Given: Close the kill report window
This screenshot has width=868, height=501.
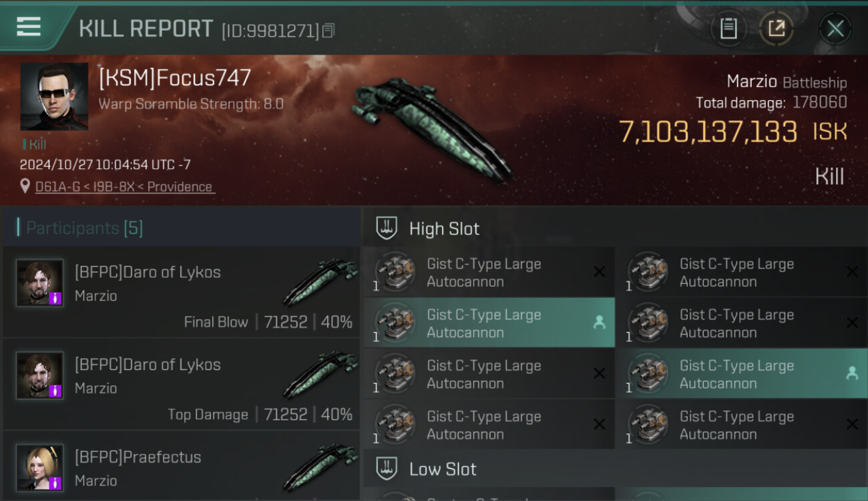Looking at the screenshot, I should (x=835, y=28).
